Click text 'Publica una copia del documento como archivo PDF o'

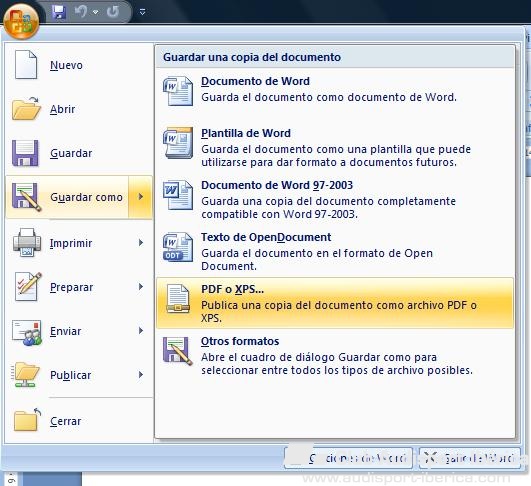click(339, 305)
